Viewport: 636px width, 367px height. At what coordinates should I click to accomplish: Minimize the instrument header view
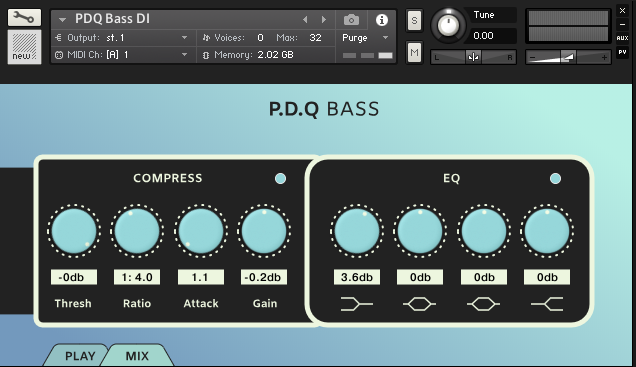[x=622, y=24]
